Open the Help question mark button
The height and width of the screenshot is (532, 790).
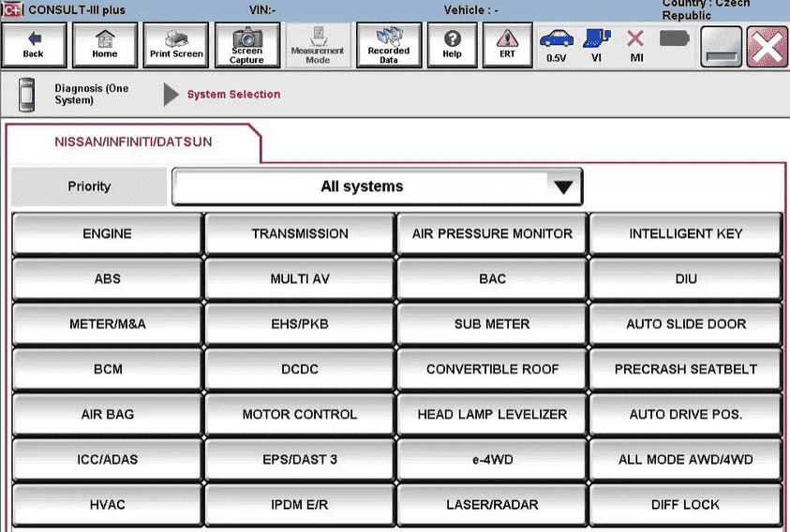tap(452, 45)
